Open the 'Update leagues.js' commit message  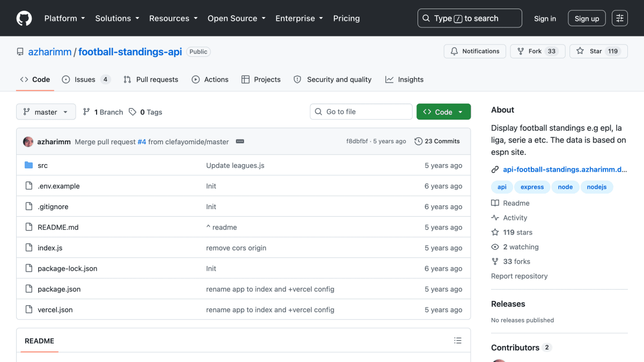(x=235, y=165)
